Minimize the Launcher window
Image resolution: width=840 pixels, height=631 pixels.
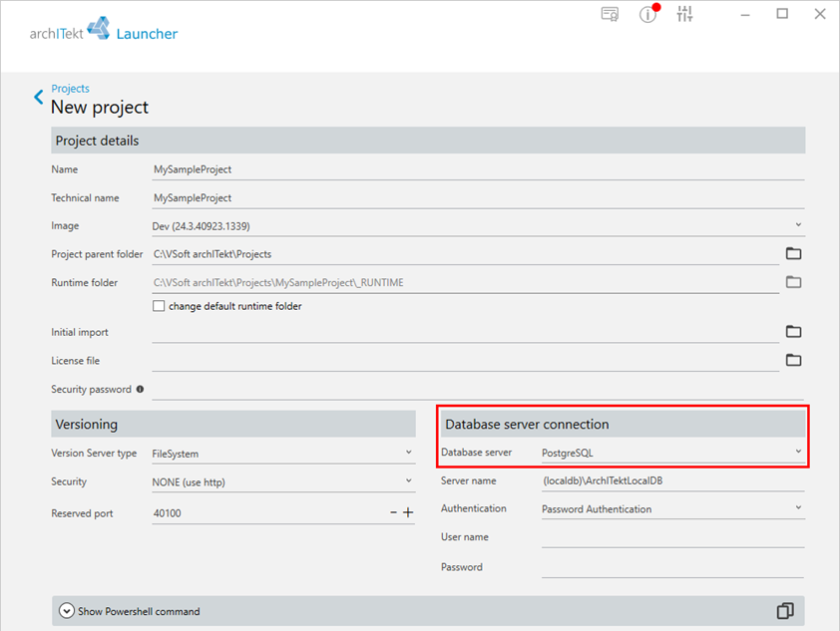pos(744,14)
